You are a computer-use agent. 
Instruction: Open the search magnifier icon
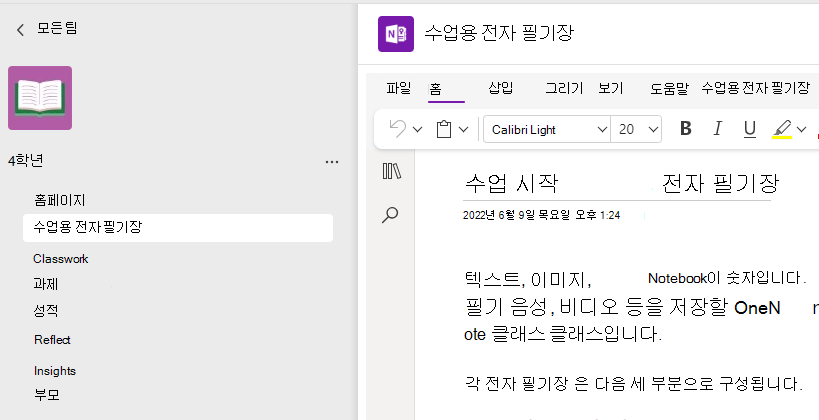click(x=390, y=215)
